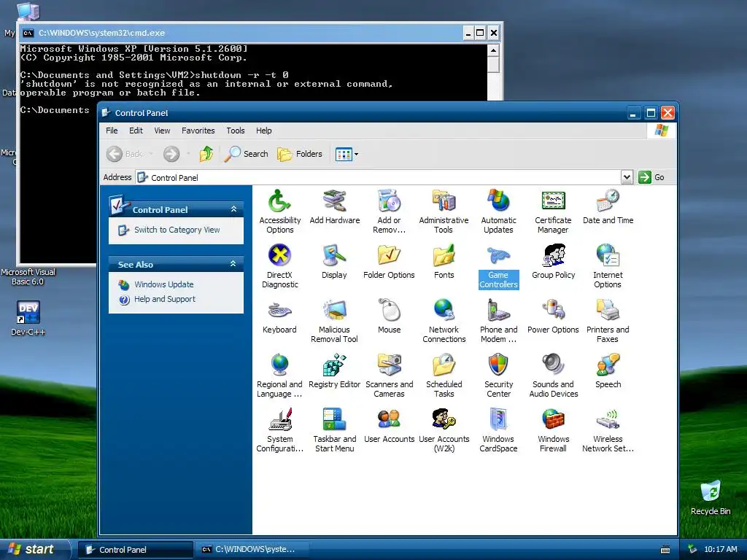Open the Tools menu

click(236, 131)
